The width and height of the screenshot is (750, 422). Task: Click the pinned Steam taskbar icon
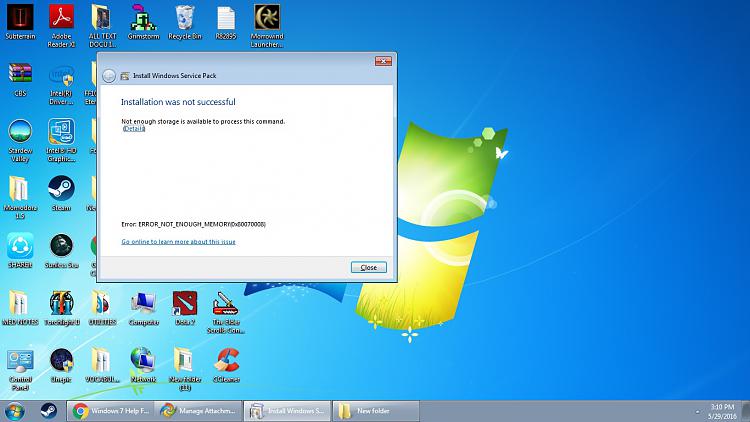[x=48, y=411]
